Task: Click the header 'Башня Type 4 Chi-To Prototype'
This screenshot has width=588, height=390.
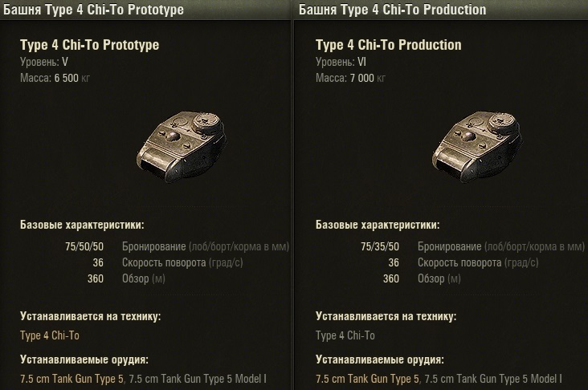Action: (93, 10)
